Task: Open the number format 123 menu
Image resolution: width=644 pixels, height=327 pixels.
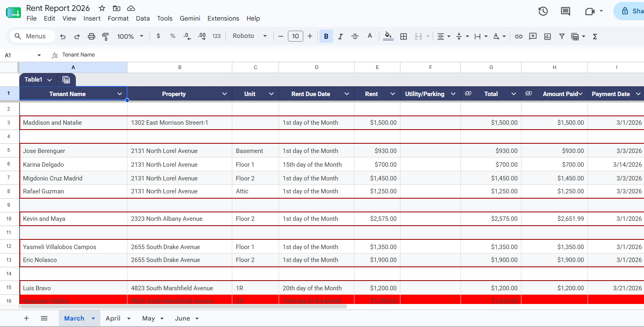Action: coord(217,36)
